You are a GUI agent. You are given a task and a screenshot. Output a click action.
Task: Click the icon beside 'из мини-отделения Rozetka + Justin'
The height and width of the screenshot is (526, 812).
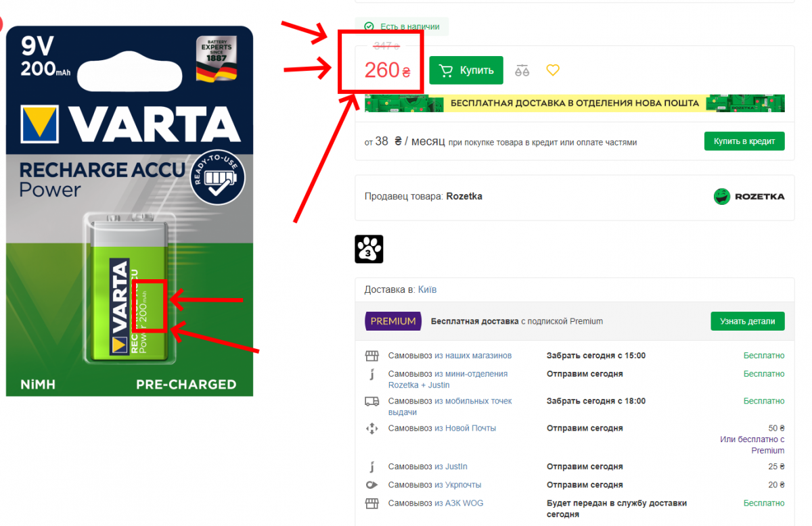371,374
